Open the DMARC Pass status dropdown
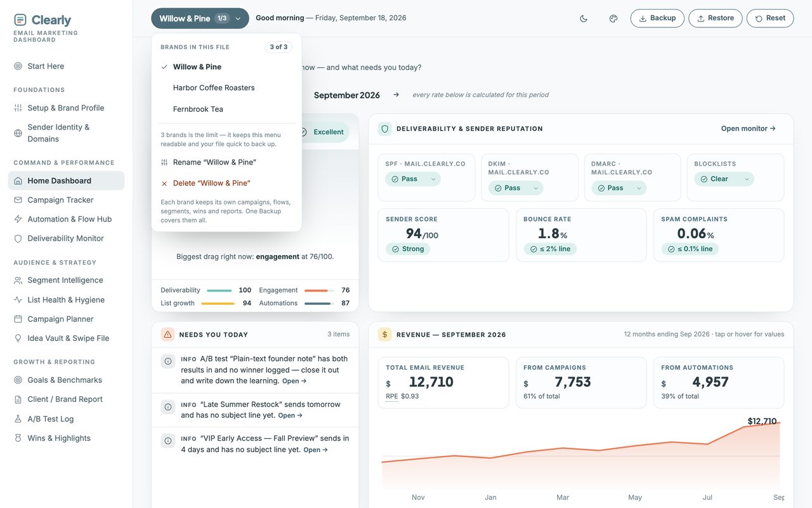The image size is (812, 508). (619, 188)
